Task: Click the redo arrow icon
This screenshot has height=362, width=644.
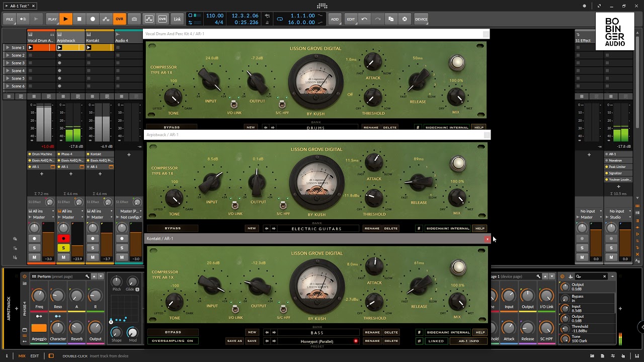Action: point(377,19)
